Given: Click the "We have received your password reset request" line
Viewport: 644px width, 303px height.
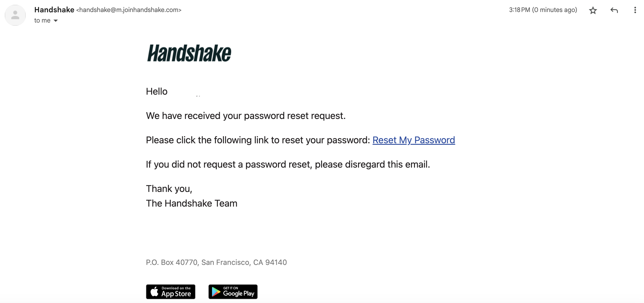Looking at the screenshot, I should point(246,116).
